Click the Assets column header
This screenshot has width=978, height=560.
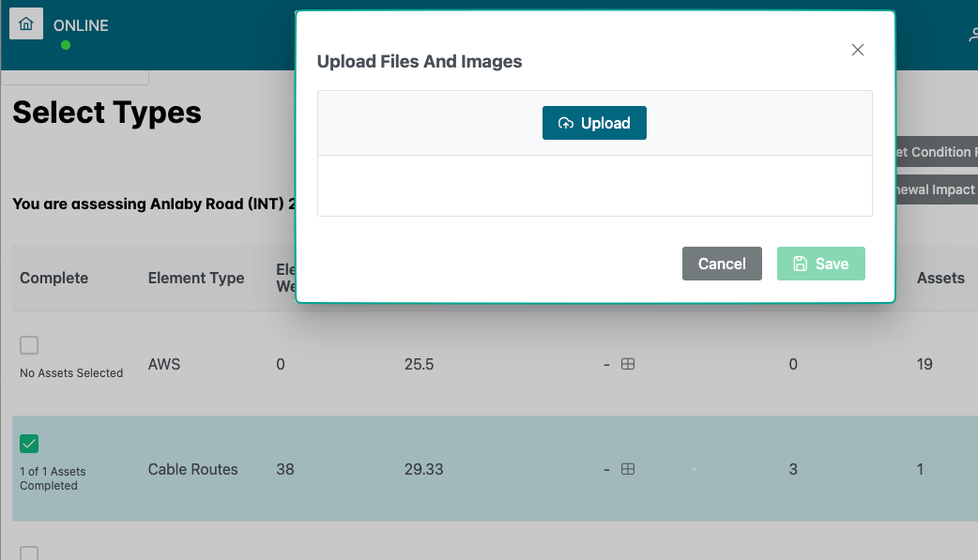(x=940, y=278)
